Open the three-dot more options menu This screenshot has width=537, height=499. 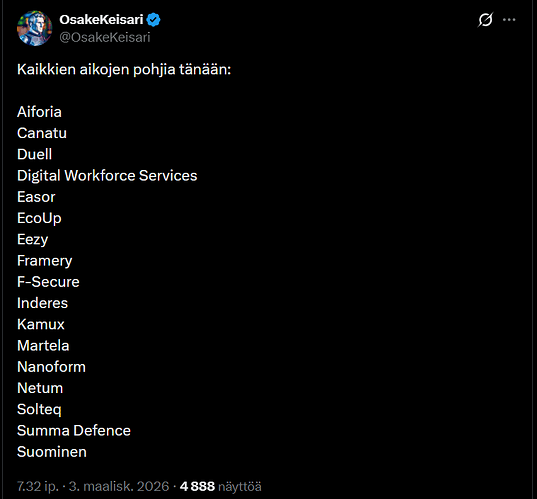click(509, 20)
